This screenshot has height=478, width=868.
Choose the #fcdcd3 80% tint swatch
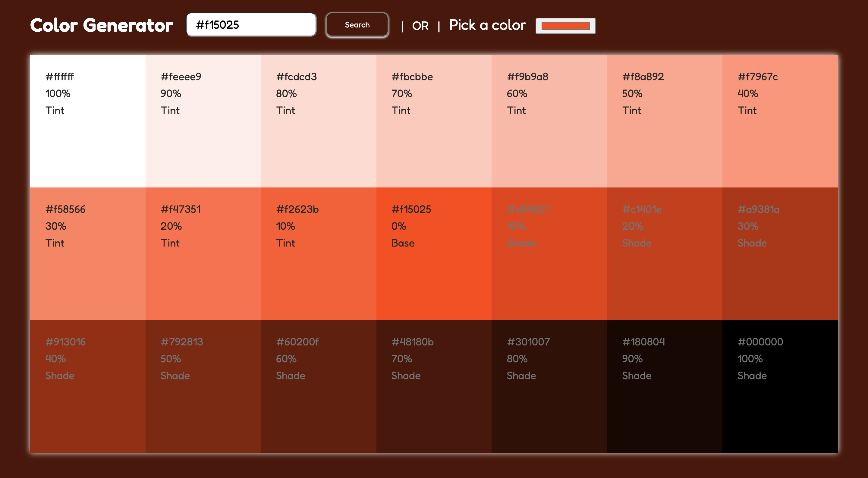pos(319,121)
